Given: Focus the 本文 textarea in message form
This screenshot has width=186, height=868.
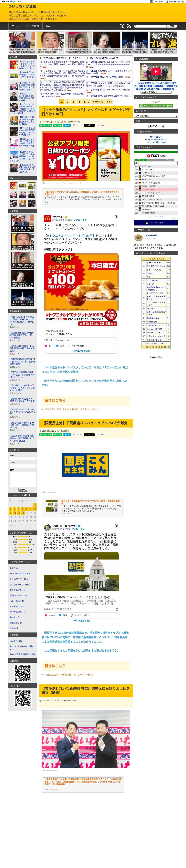Looking at the screenshot, I should click(23, 479).
